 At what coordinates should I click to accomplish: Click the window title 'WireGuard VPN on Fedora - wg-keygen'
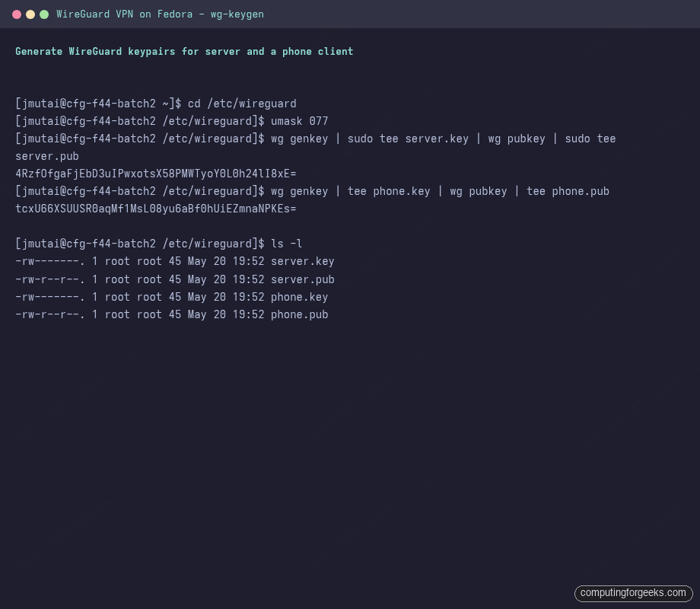pos(160,14)
